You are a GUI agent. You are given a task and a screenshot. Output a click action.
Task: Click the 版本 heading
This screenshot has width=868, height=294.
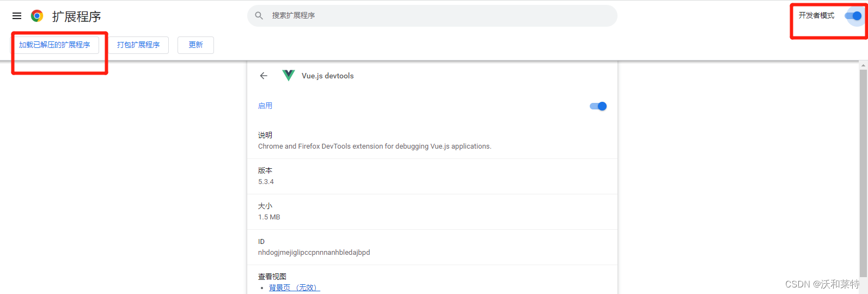[x=265, y=170]
